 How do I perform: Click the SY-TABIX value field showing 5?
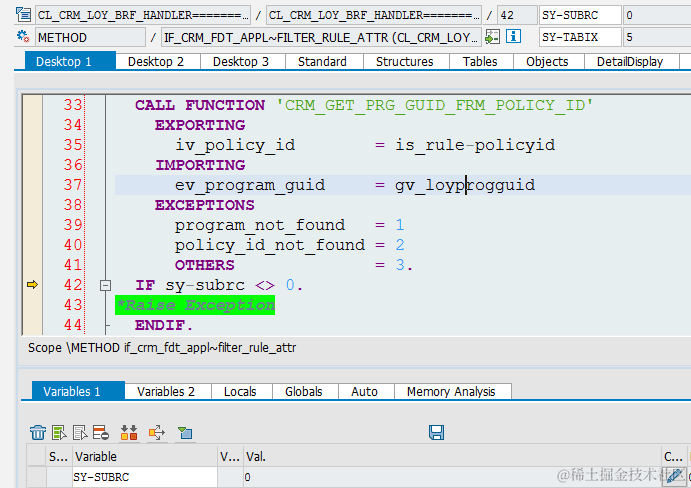(x=657, y=37)
